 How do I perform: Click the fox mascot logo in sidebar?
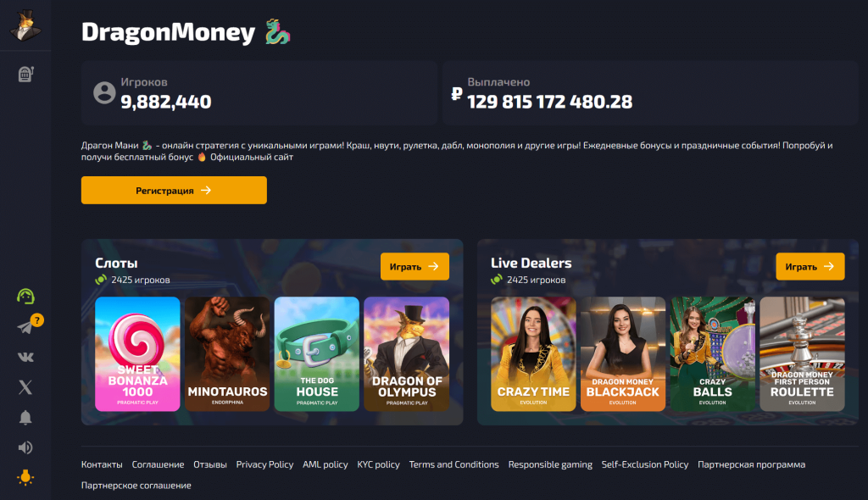click(x=25, y=25)
